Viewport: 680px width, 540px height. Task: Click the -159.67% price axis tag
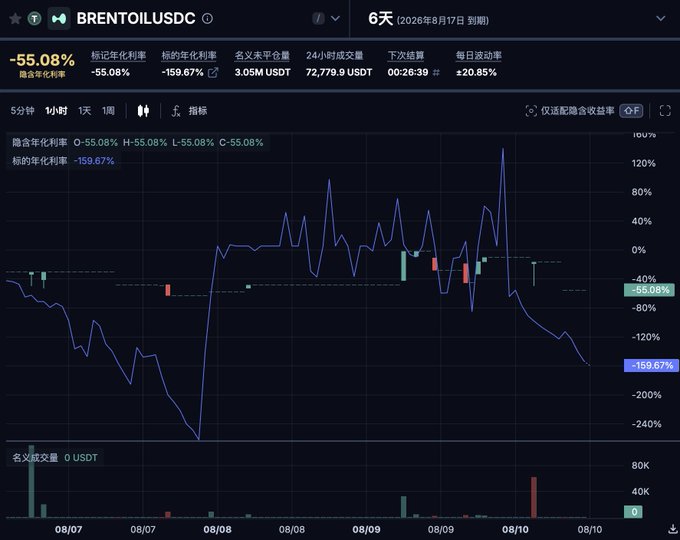649,365
